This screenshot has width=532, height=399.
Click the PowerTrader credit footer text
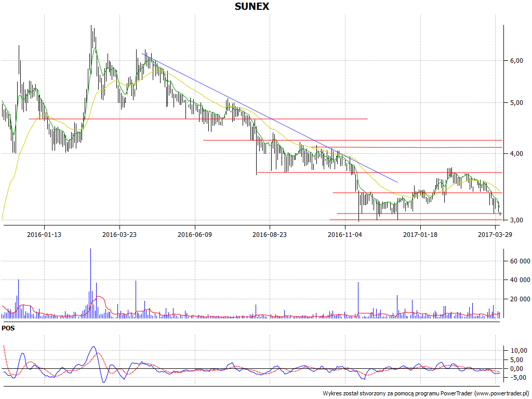[x=427, y=394]
